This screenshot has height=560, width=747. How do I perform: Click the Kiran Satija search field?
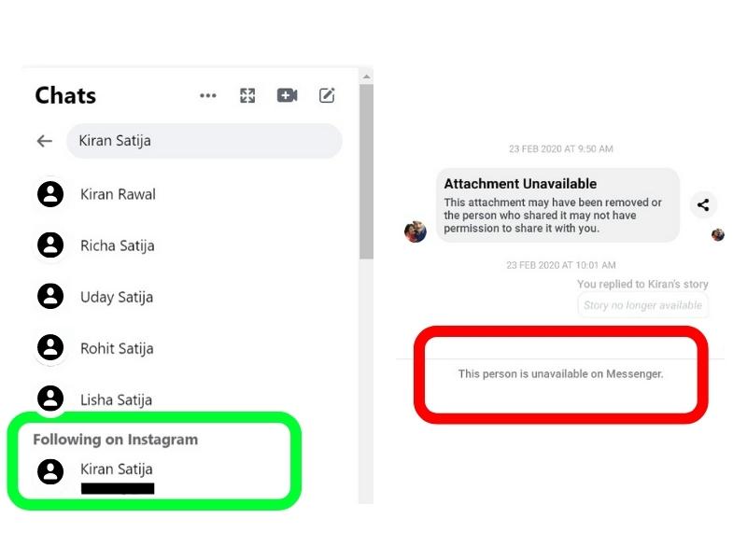204,141
